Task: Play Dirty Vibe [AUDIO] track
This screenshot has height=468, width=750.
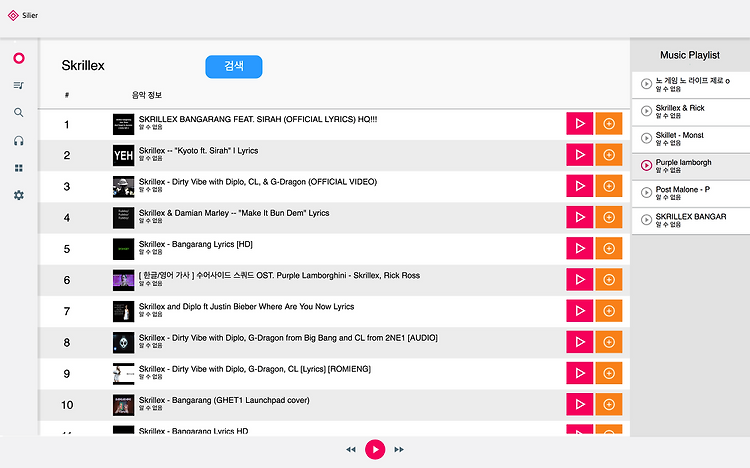Action: [580, 342]
